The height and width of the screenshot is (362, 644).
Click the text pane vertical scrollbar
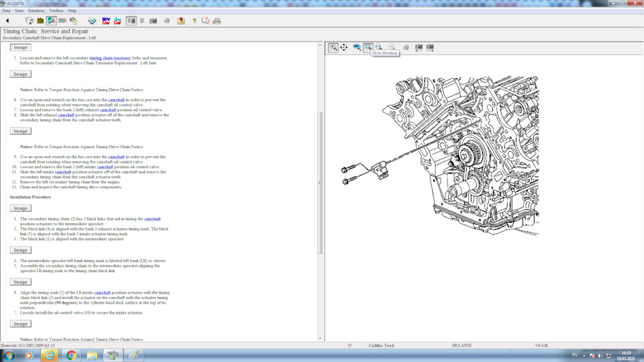320,181
